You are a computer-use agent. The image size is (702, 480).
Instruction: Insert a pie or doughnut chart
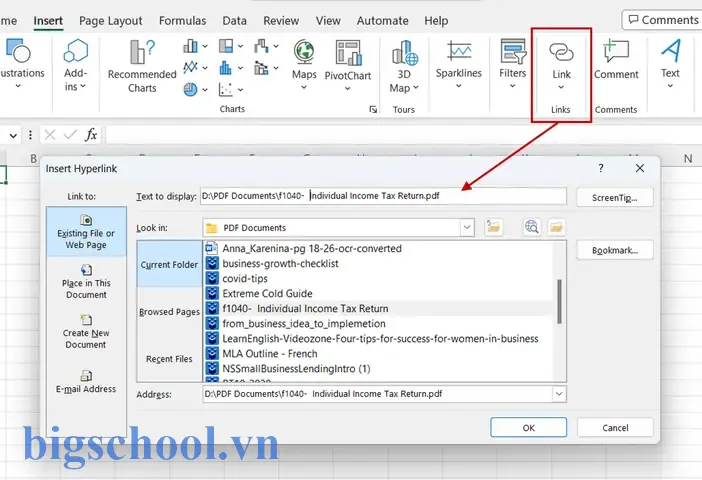(x=190, y=89)
